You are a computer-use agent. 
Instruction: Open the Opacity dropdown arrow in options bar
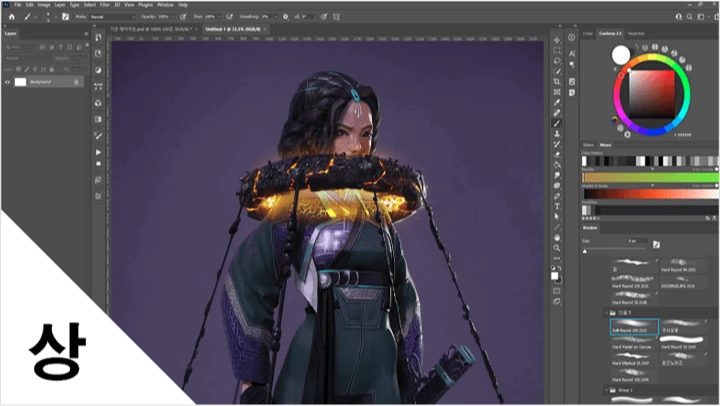point(172,17)
